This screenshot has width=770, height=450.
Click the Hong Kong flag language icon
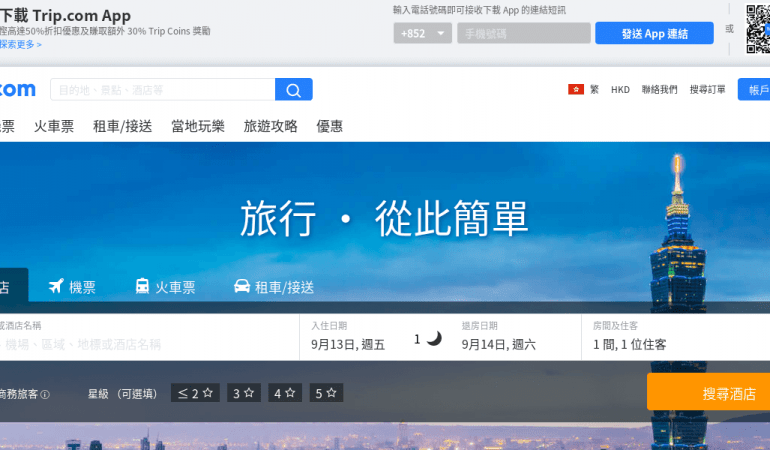[576, 89]
